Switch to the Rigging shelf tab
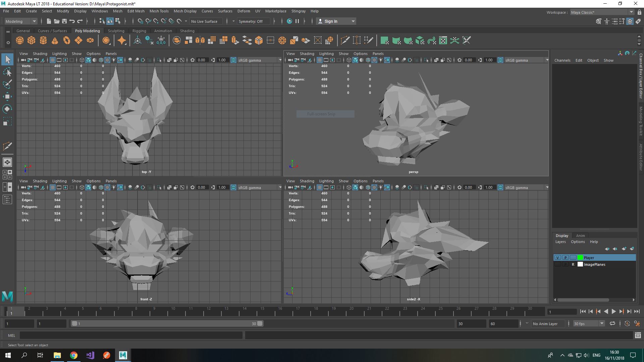The height and width of the screenshot is (362, 644). click(139, 31)
